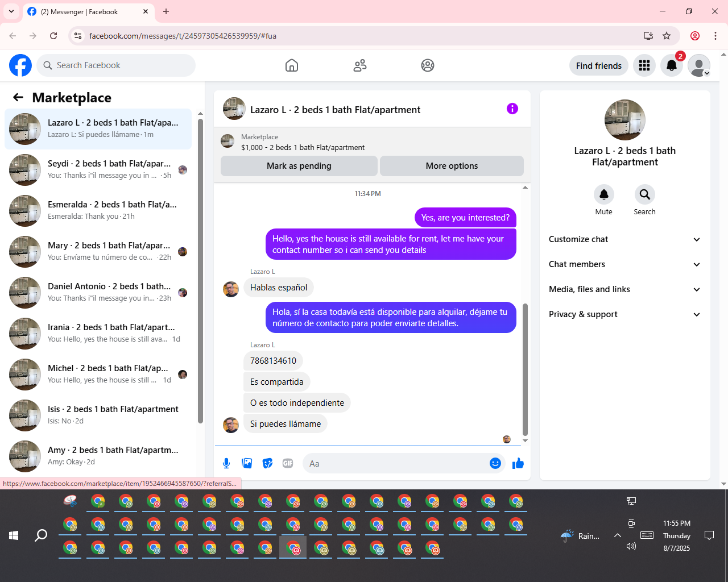
Task: Open Chrome profile icon
Action: click(x=695, y=36)
